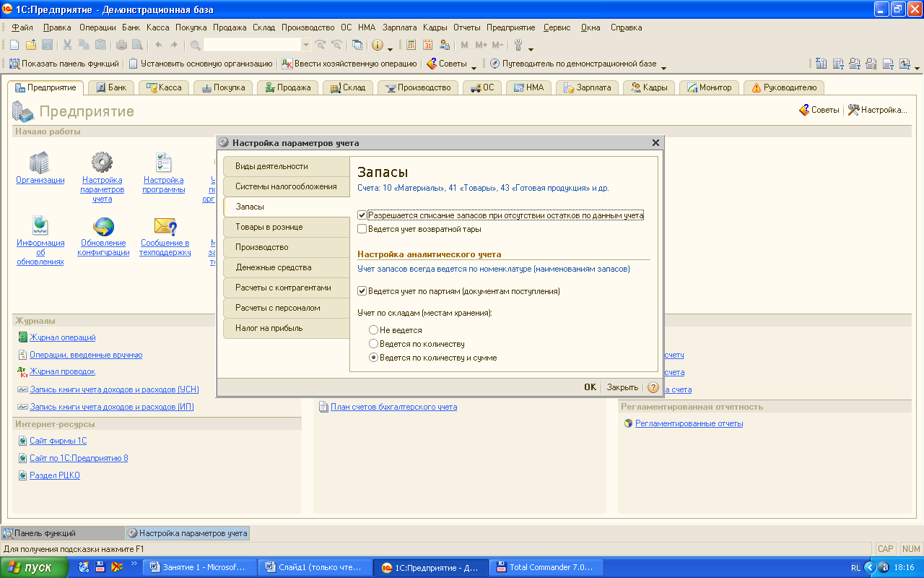Open Сайт фирмы 1С link
Image resolution: width=924 pixels, height=578 pixels.
click(58, 441)
